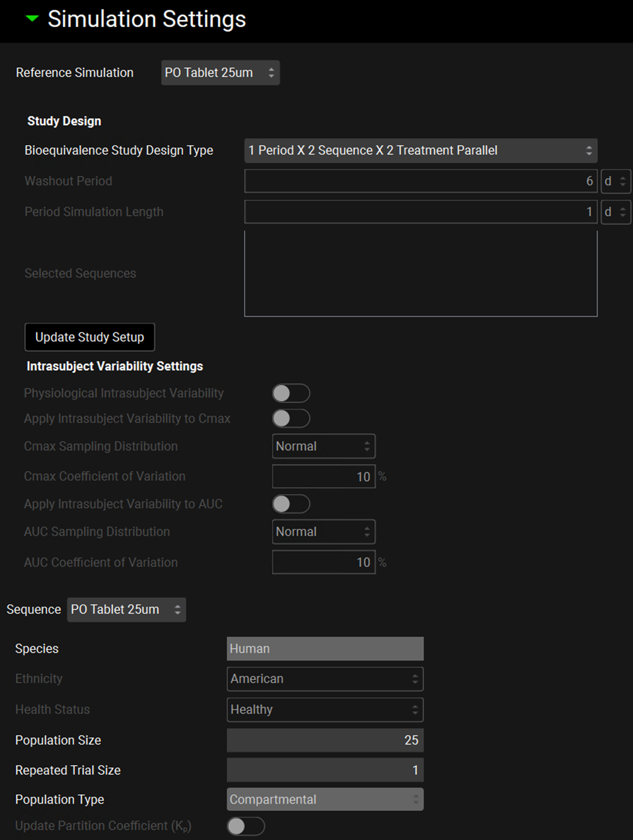
Task: Toggle Update Partition Coefficient switch
Action: point(245,826)
